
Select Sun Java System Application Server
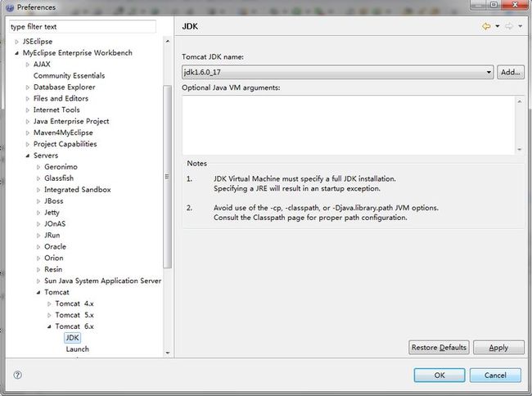(102, 281)
